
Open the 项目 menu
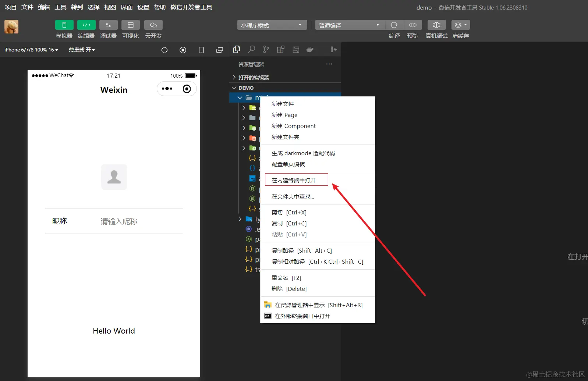tap(11, 7)
